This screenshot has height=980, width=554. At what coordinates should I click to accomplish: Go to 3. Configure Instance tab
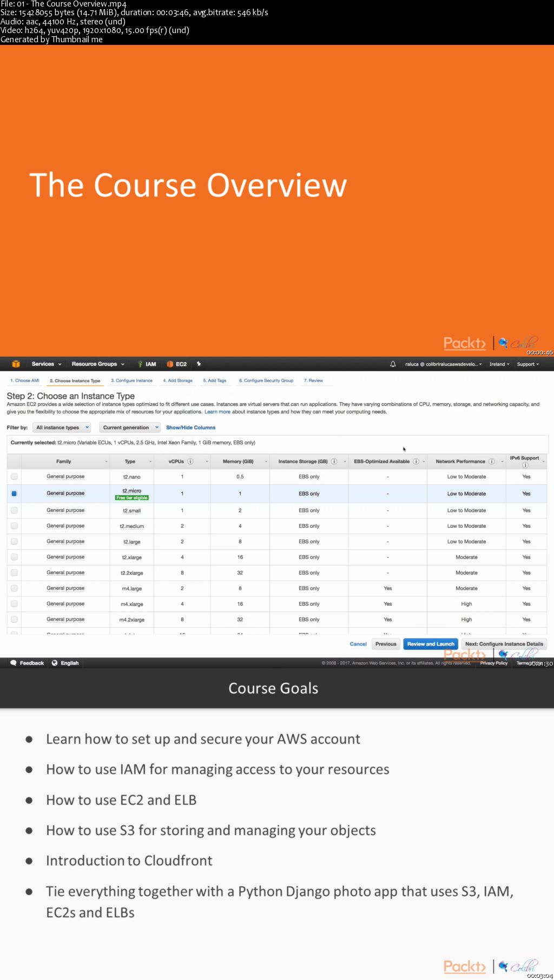[x=131, y=380]
